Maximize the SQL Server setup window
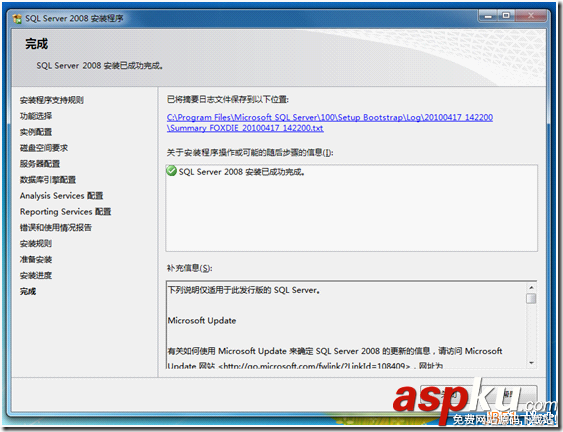 pos(506,16)
